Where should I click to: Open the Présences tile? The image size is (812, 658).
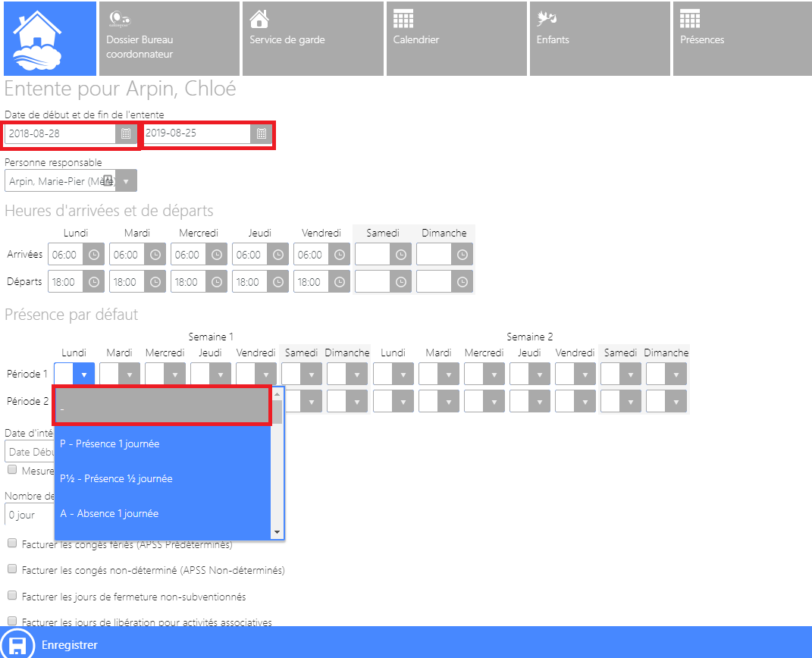742,39
